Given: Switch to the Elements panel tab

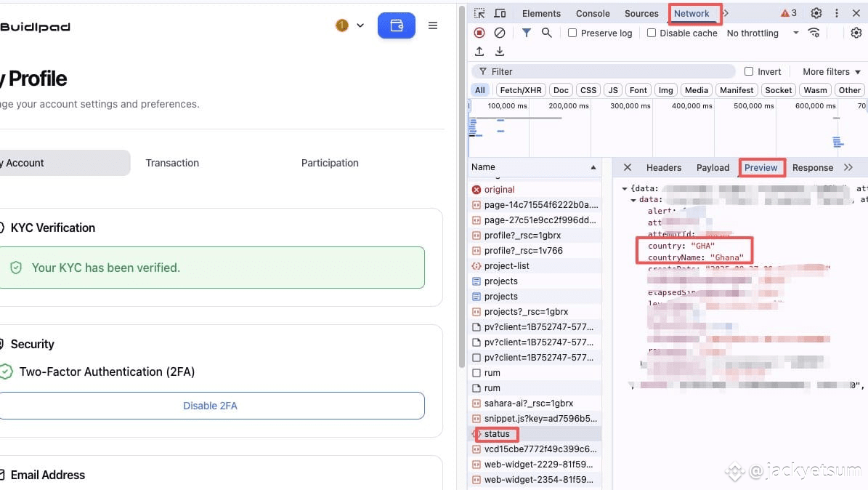Looking at the screenshot, I should pyautogui.click(x=541, y=13).
